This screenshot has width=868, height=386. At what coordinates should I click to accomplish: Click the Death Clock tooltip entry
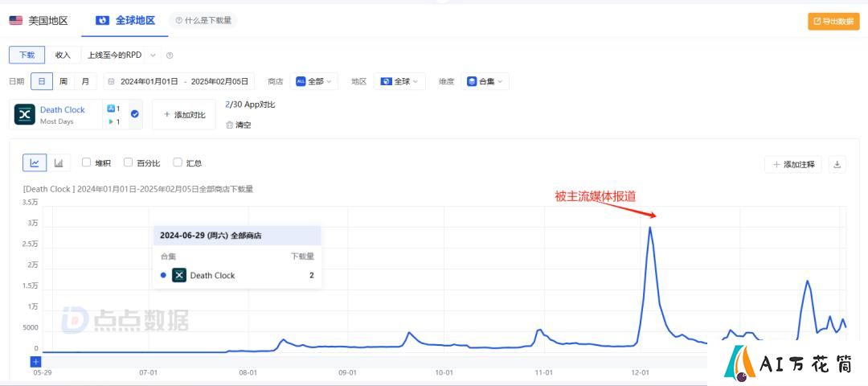point(237,275)
